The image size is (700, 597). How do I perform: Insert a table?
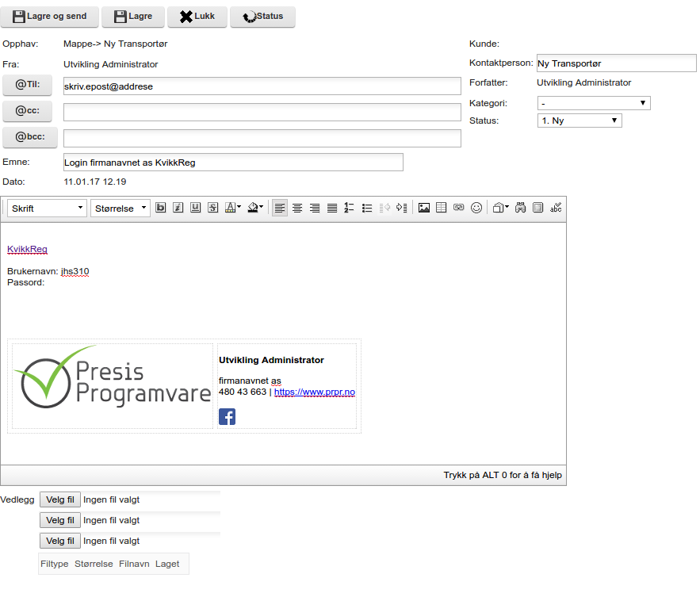pos(441,208)
